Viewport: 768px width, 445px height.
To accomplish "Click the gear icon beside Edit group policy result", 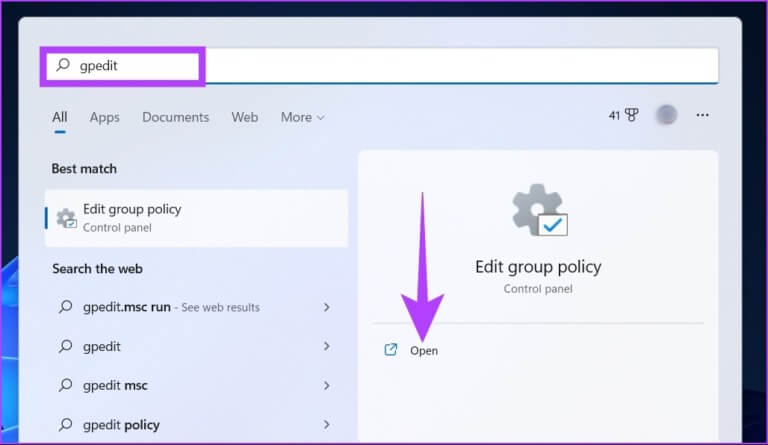I will pyautogui.click(x=66, y=218).
